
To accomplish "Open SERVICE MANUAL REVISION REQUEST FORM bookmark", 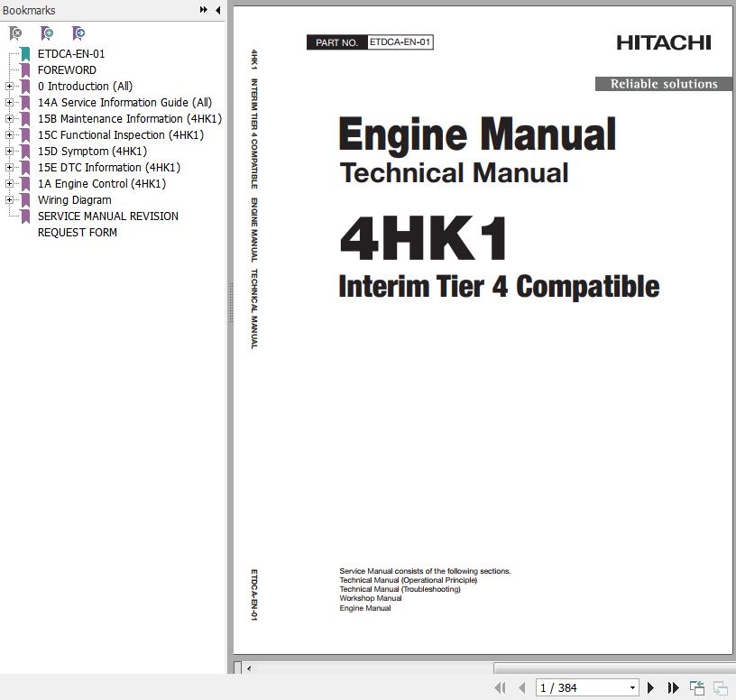I will pyautogui.click(x=108, y=225).
